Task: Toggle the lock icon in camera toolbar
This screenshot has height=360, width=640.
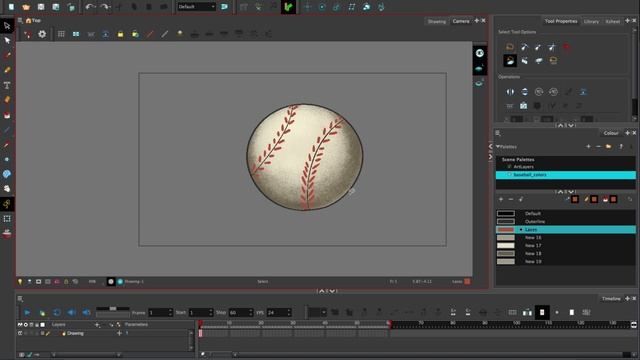Action: pos(120,34)
